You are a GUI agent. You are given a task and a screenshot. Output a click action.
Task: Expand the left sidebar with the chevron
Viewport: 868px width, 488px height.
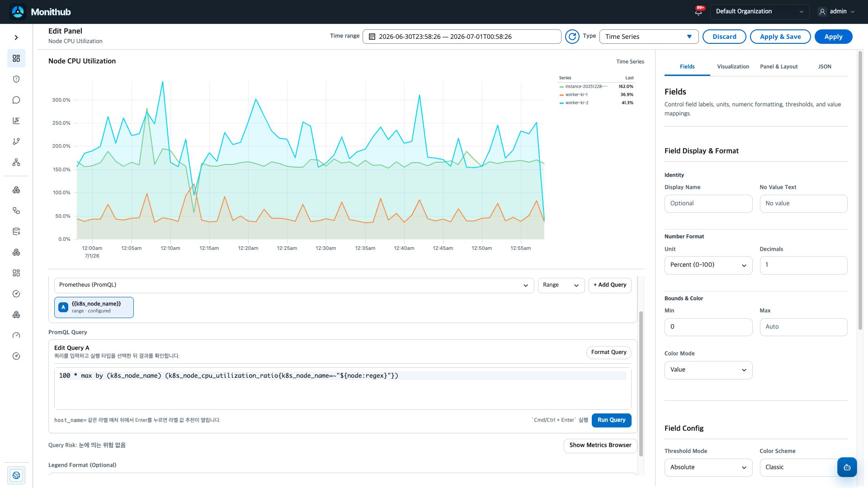tap(16, 38)
